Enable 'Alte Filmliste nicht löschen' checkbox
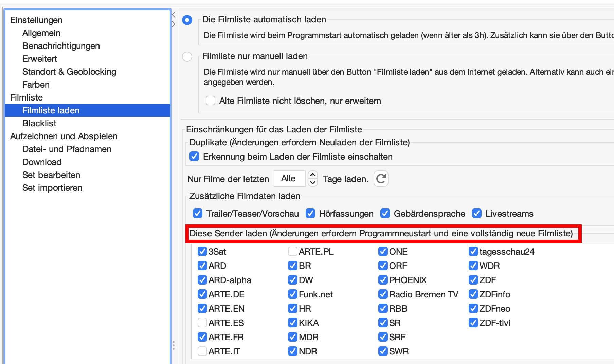 pos(211,101)
